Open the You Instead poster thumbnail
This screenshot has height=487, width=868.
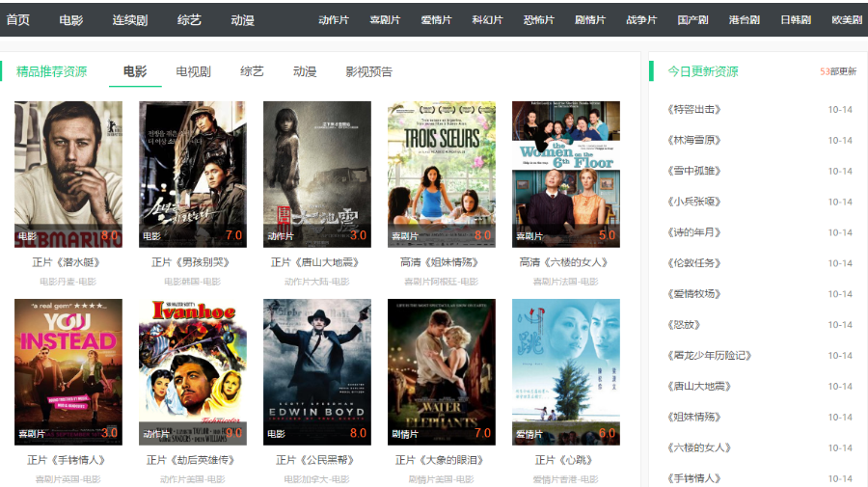(68, 372)
